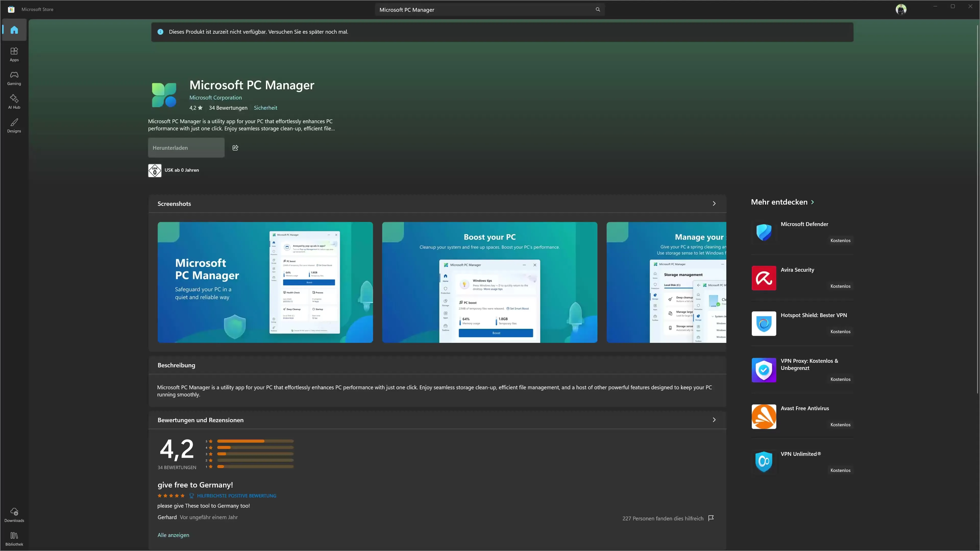This screenshot has width=980, height=551.
Task: Open the first Microsoft PC Manager screenshot
Action: point(265,282)
